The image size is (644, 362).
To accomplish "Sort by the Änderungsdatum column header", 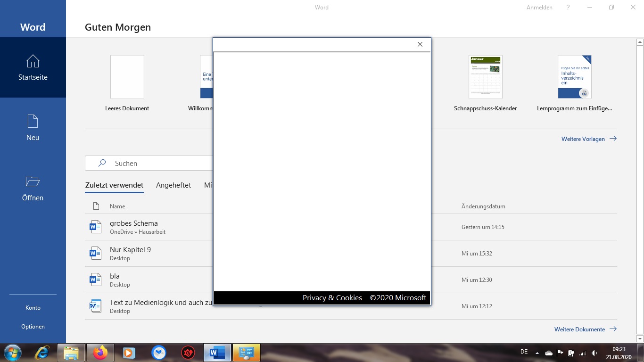I will [x=483, y=206].
